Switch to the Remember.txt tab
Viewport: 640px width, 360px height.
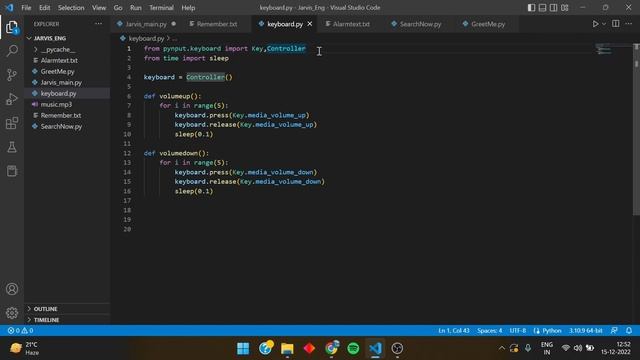(x=217, y=24)
